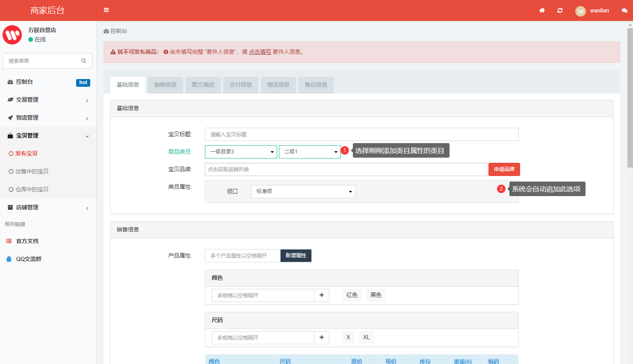Click the 宝贝标题 input field

pos(361,135)
